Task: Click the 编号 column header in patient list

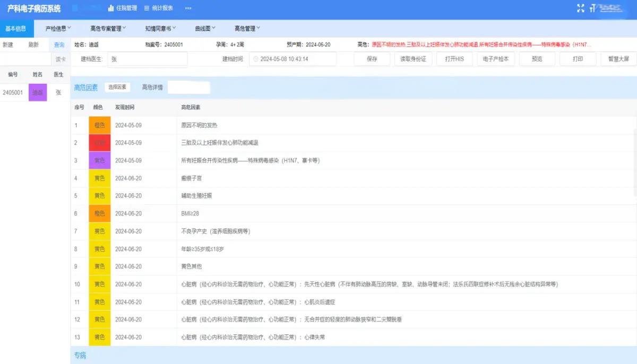Action: click(x=13, y=75)
